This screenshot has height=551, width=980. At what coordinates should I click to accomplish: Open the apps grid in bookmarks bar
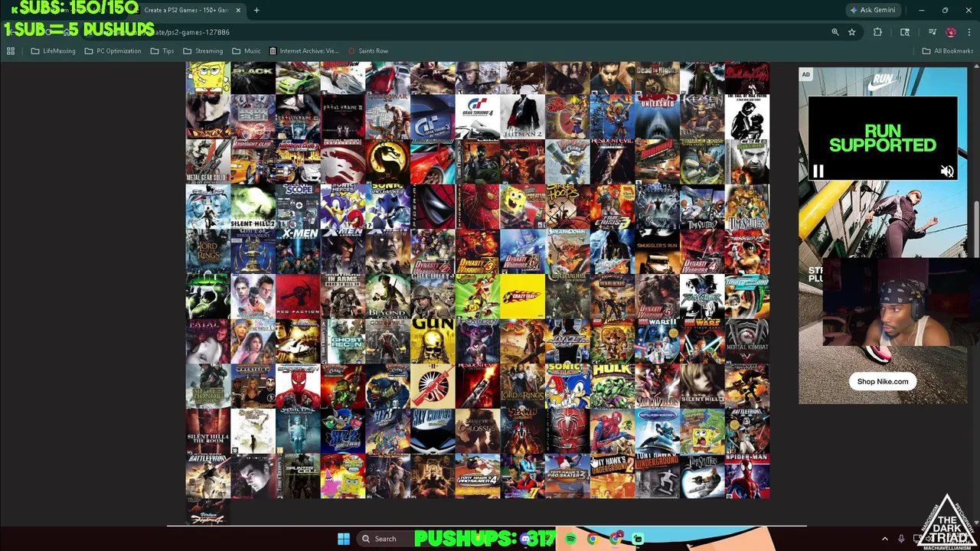coord(11,51)
